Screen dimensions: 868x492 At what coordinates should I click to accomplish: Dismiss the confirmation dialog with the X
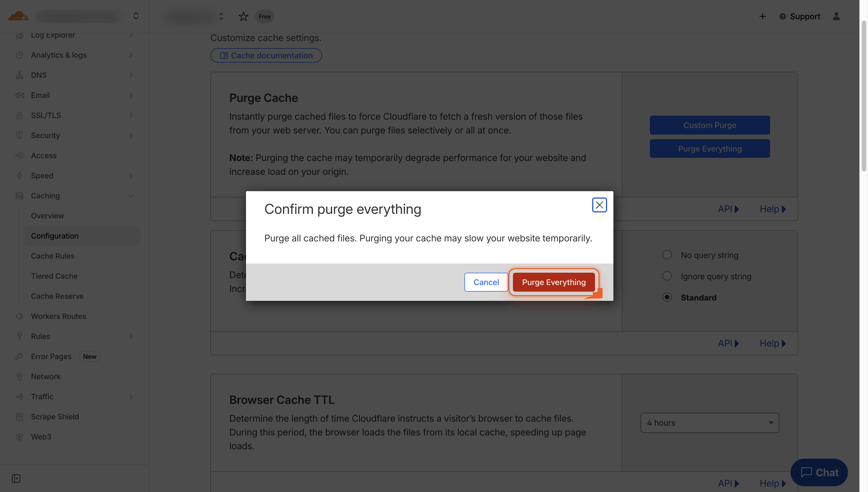coord(599,205)
